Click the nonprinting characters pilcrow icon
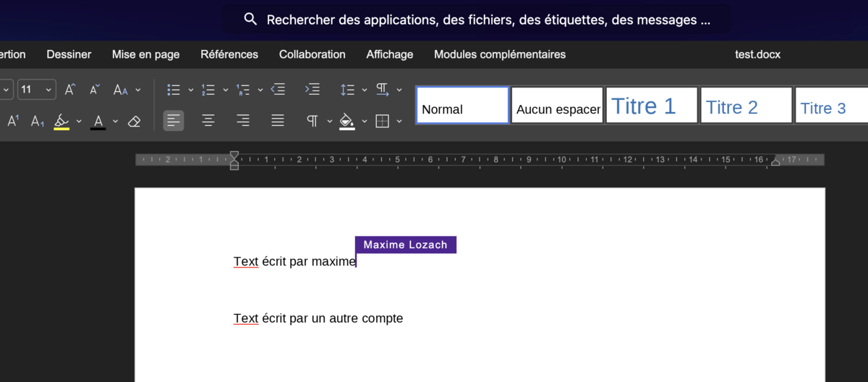Viewport: 868px width, 382px height. click(312, 121)
